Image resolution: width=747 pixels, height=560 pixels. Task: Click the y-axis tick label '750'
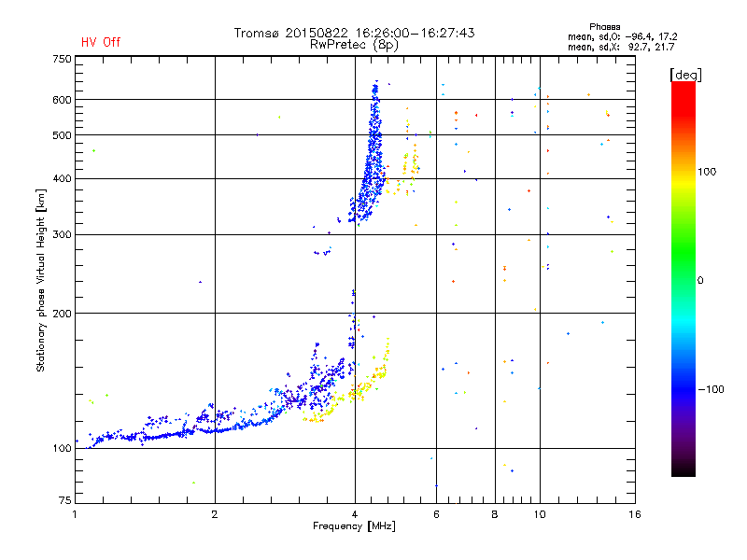click(x=62, y=59)
